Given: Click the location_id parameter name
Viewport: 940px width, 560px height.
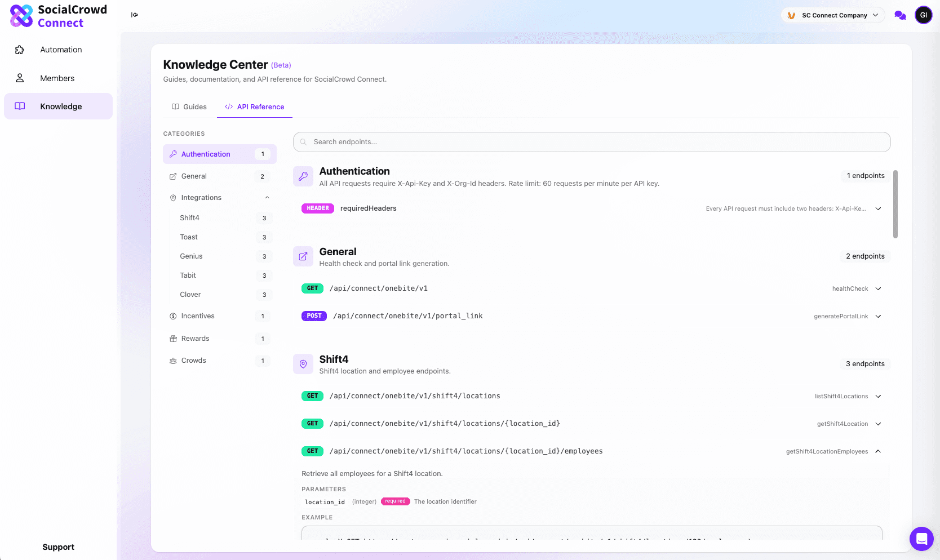Looking at the screenshot, I should click(325, 502).
